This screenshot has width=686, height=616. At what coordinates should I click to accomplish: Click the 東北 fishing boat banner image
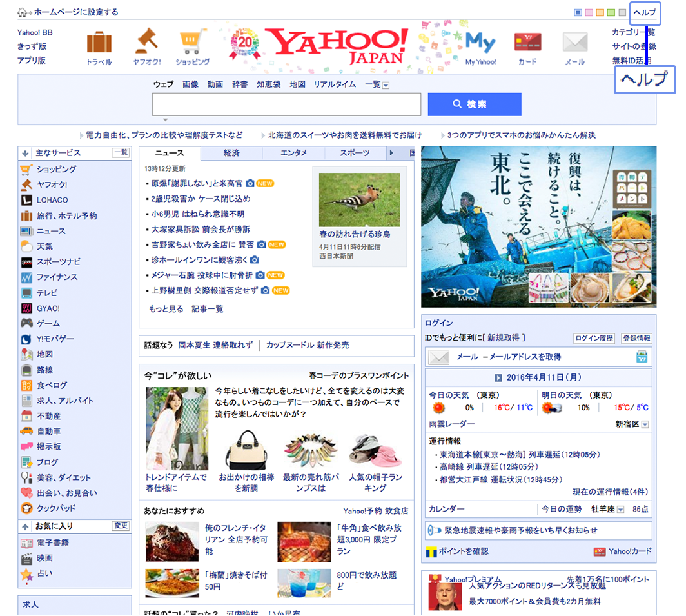click(538, 227)
